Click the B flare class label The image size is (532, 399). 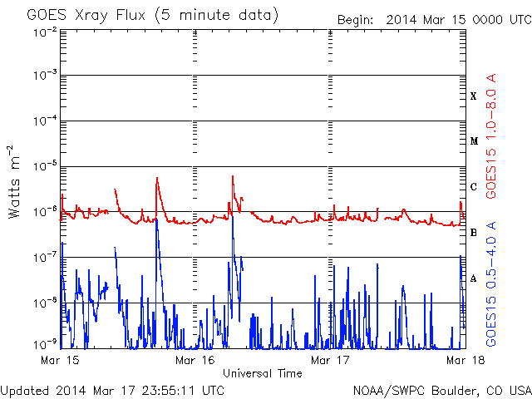474,233
